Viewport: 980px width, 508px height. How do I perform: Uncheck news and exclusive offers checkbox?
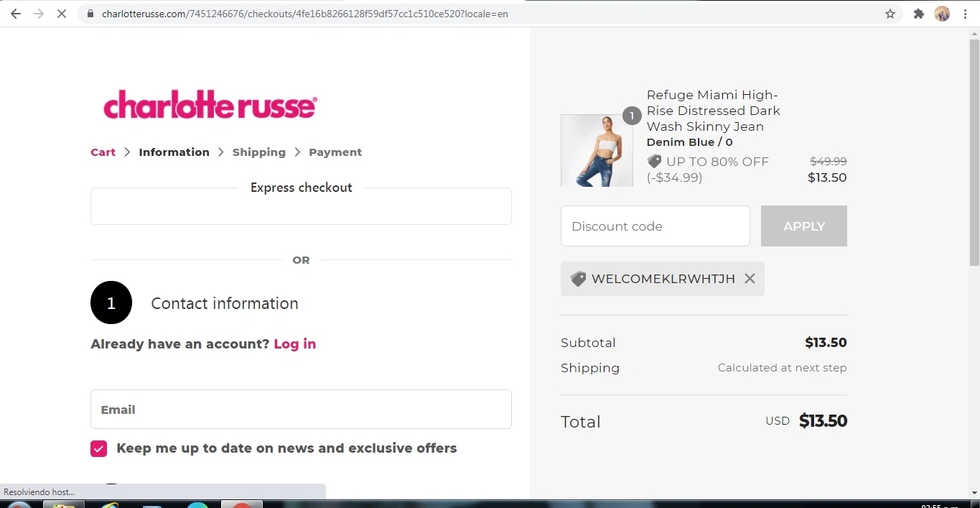click(98, 448)
